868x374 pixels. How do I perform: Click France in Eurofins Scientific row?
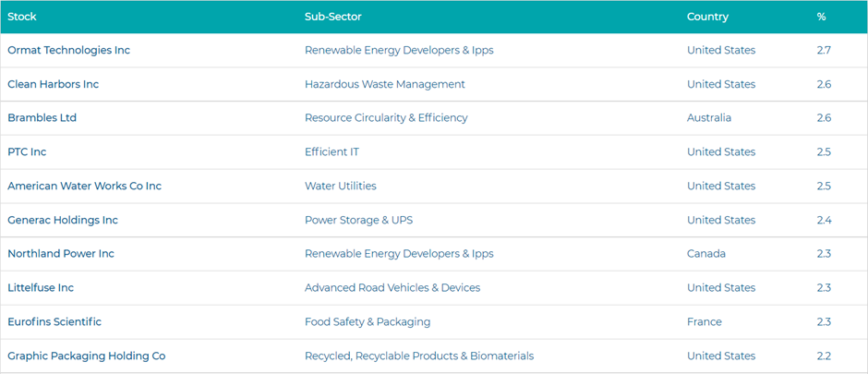click(705, 322)
